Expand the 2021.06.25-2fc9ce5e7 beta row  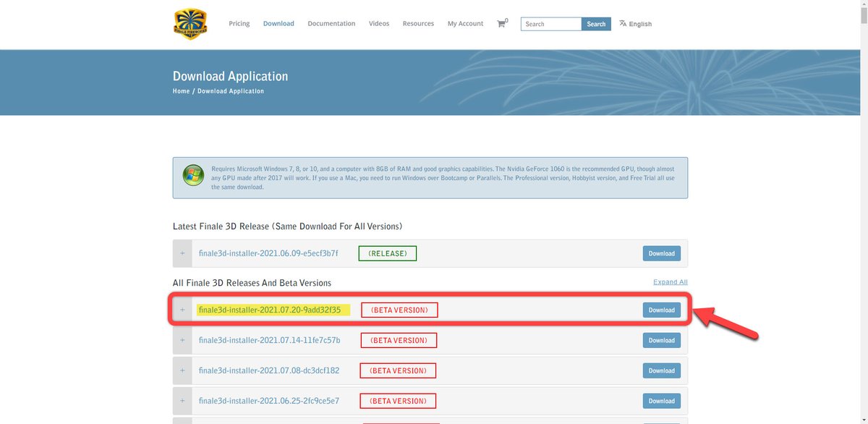182,401
